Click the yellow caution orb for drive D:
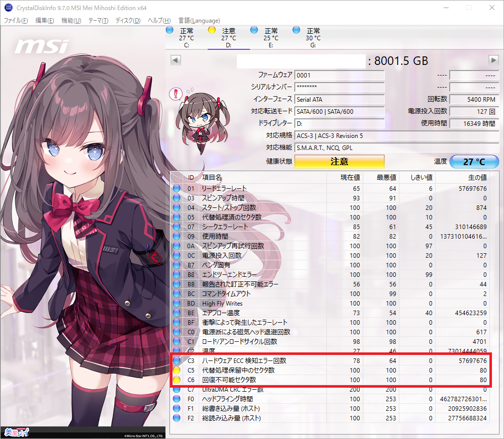 coord(212,30)
